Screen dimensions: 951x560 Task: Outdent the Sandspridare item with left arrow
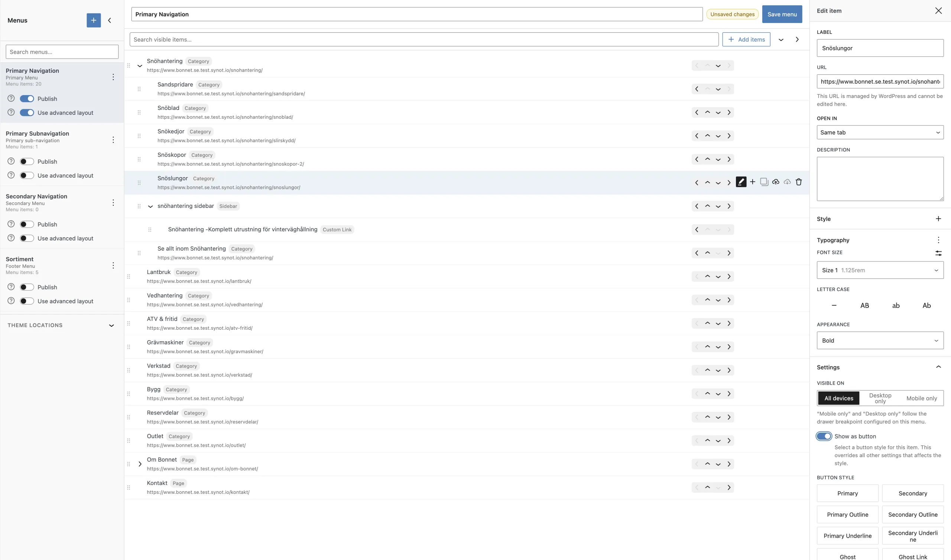click(x=697, y=89)
